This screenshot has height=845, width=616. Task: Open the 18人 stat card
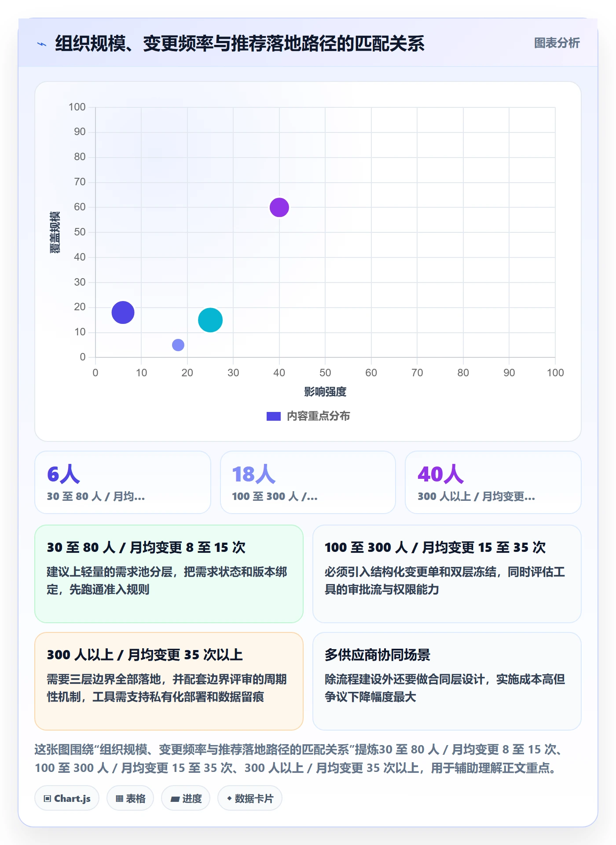pyautogui.click(x=308, y=482)
